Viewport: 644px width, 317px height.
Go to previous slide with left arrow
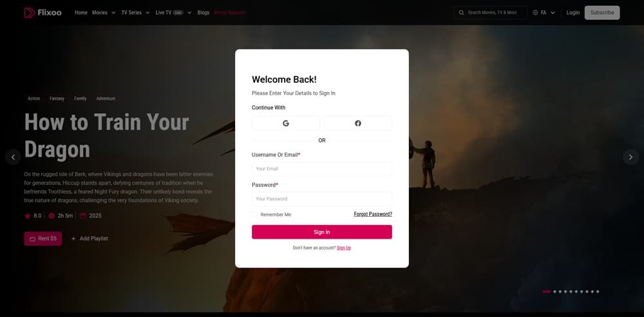pyautogui.click(x=13, y=157)
